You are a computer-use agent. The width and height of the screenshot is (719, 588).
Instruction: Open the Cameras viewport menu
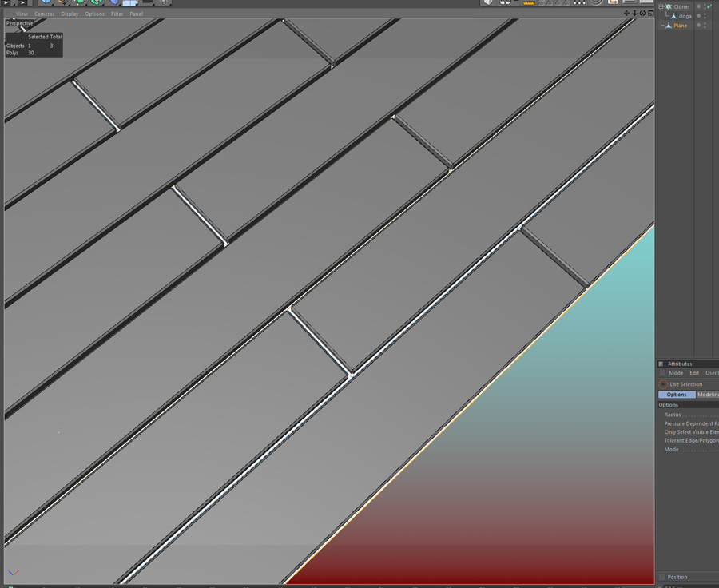[x=44, y=14]
